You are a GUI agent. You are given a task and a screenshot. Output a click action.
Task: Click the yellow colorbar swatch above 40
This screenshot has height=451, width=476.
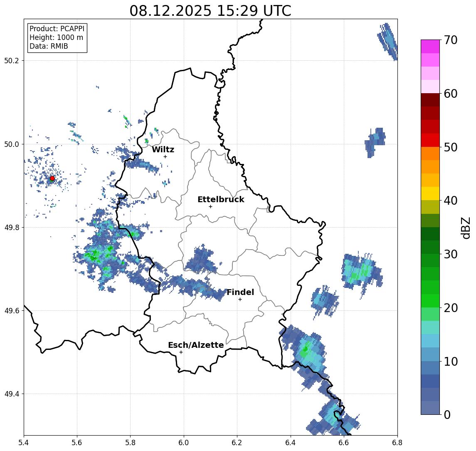click(430, 193)
